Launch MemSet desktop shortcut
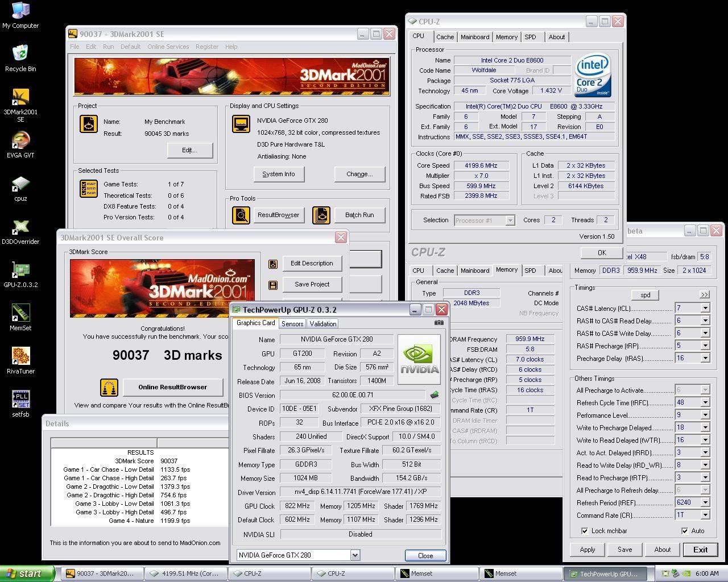The height and width of the screenshot is (582, 728). 20,318
